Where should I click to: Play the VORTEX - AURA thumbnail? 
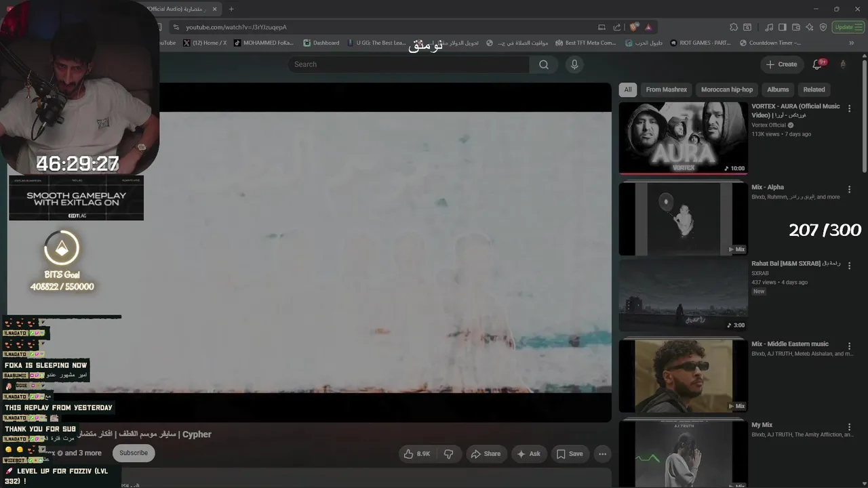[683, 138]
